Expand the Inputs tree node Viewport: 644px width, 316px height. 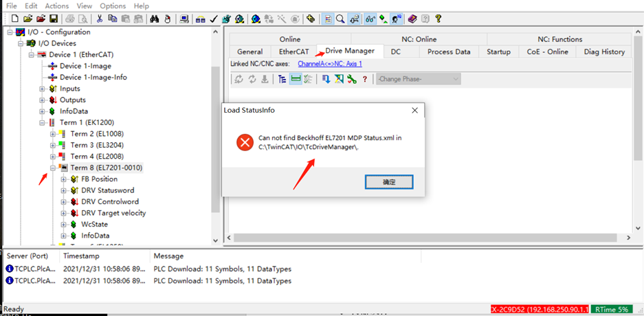pyautogui.click(x=42, y=89)
